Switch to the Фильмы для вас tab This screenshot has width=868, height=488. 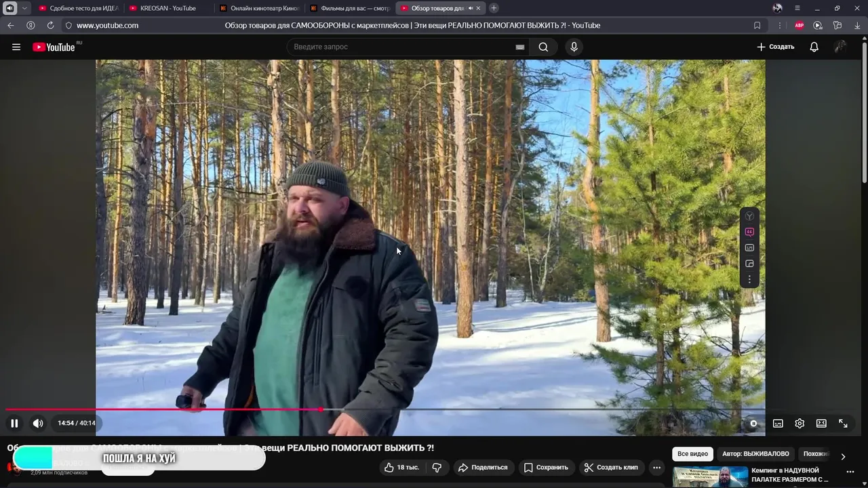350,8
